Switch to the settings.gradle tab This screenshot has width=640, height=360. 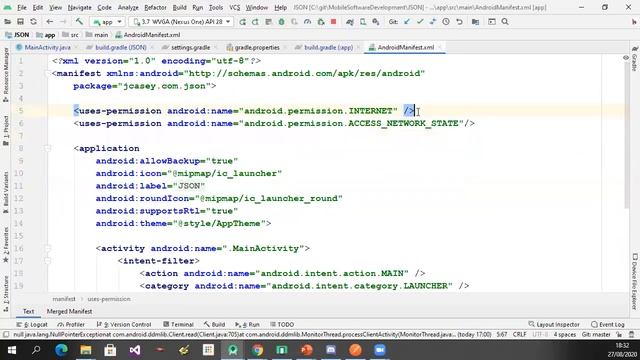(x=190, y=47)
